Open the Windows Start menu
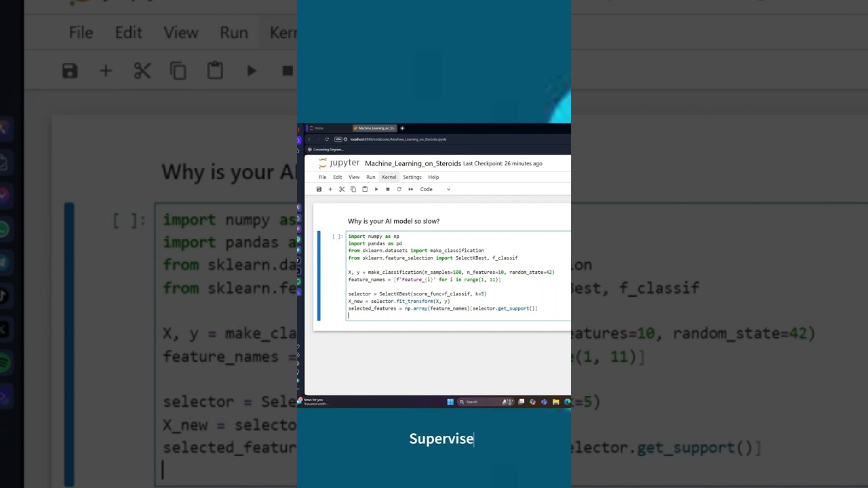The width and height of the screenshot is (868, 488). [450, 402]
